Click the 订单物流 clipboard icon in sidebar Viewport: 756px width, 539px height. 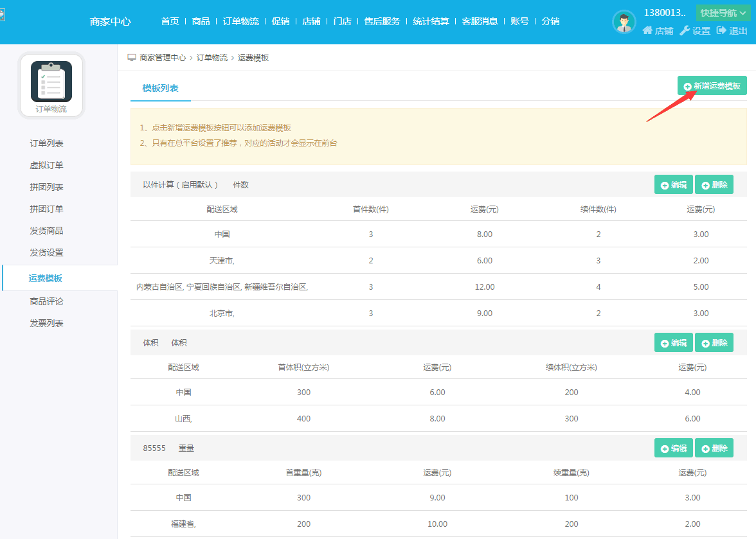pos(51,82)
